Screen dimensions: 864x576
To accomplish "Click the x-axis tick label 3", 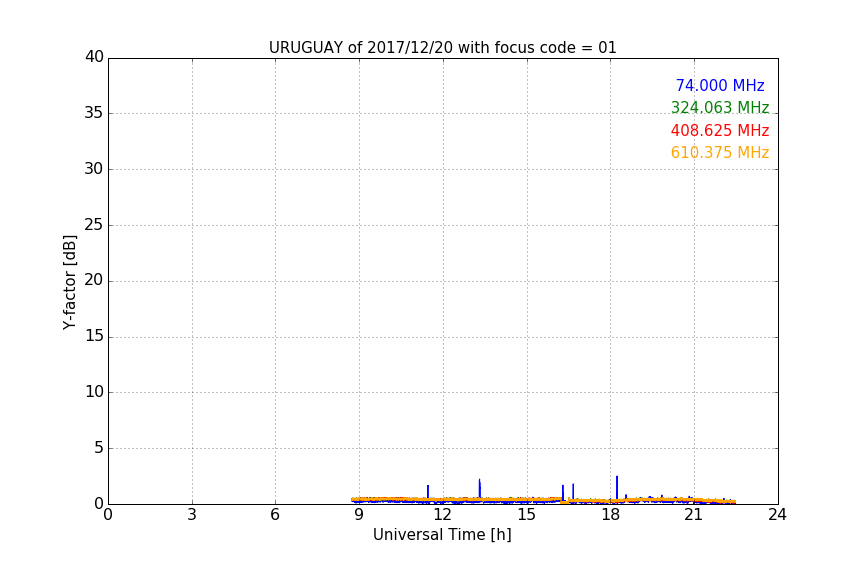I will click(192, 515).
